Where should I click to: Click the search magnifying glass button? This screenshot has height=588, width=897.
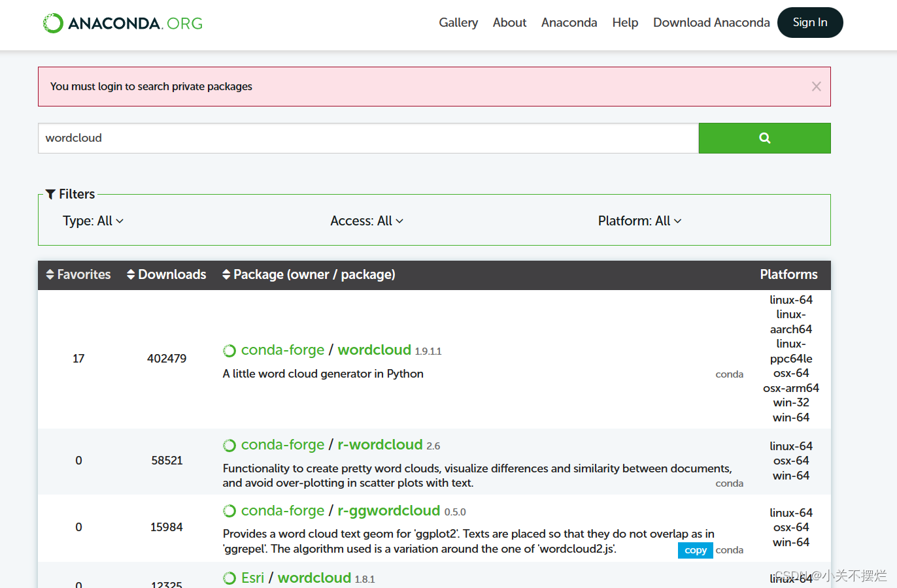(x=764, y=138)
